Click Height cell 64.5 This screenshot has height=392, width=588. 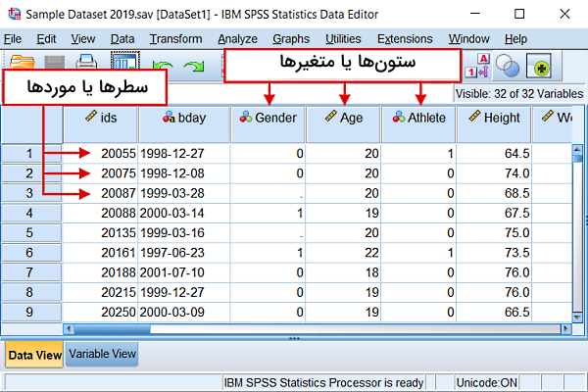tap(494, 154)
